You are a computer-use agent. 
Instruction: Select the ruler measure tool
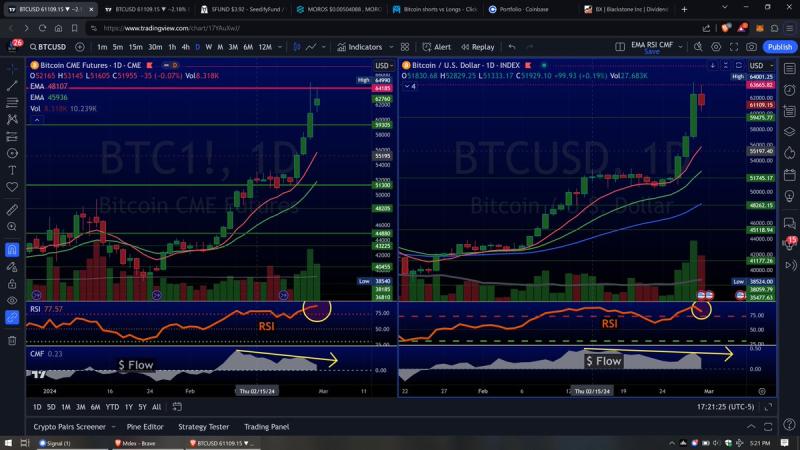[12, 210]
